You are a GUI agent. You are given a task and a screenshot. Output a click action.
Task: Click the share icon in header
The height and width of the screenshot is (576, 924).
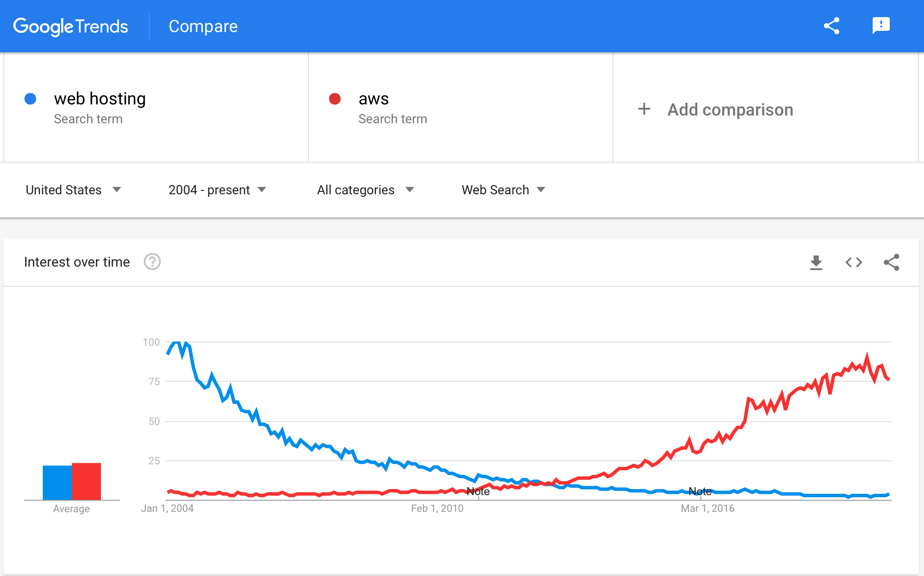point(832,26)
